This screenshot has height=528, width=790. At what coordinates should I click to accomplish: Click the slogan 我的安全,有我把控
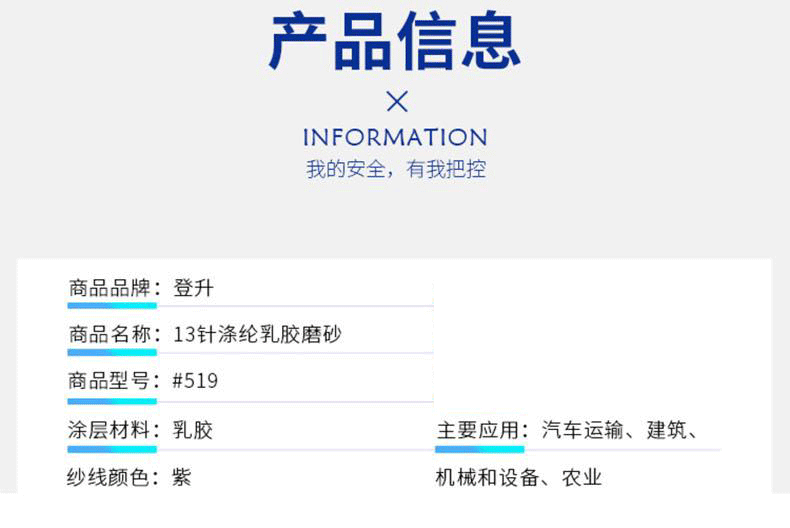point(396,169)
